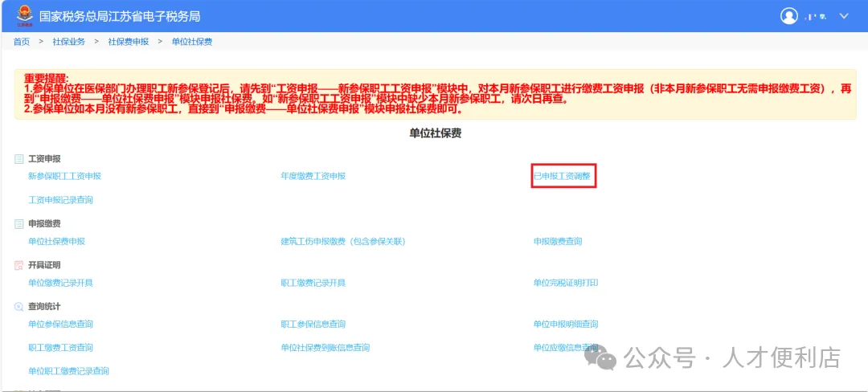Click the 重要提醒 notice heading text
The image size is (868, 392).
tap(45, 79)
